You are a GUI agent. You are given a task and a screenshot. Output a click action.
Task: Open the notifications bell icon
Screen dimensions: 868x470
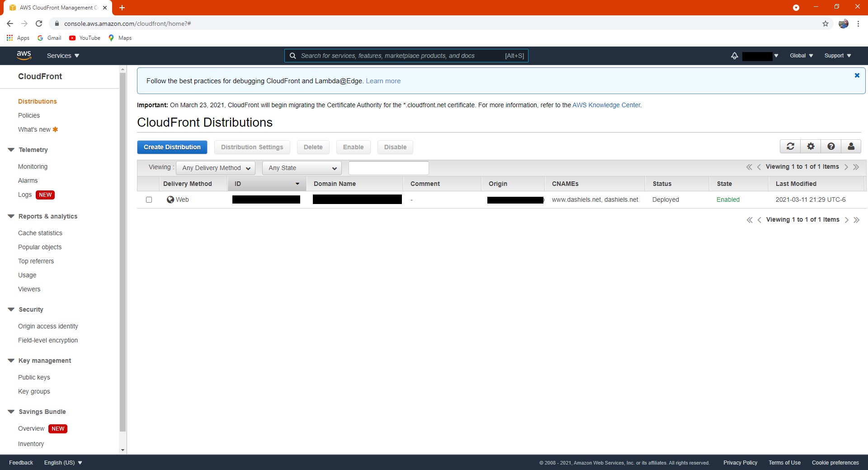pyautogui.click(x=735, y=56)
